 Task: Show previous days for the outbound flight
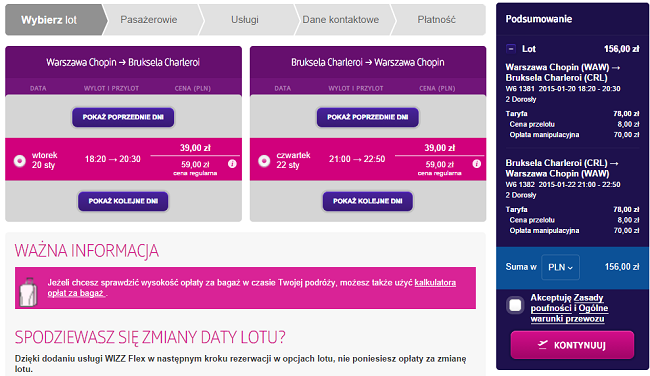(123, 117)
